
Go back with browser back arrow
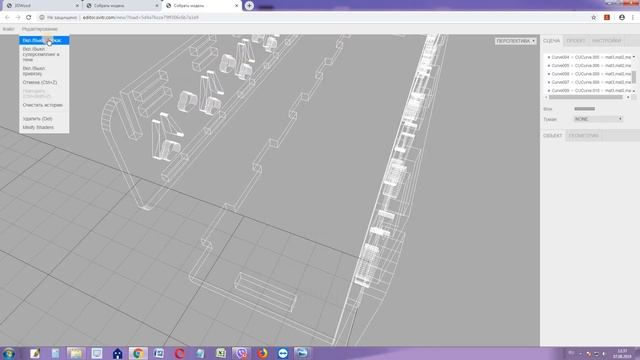tap(7, 18)
